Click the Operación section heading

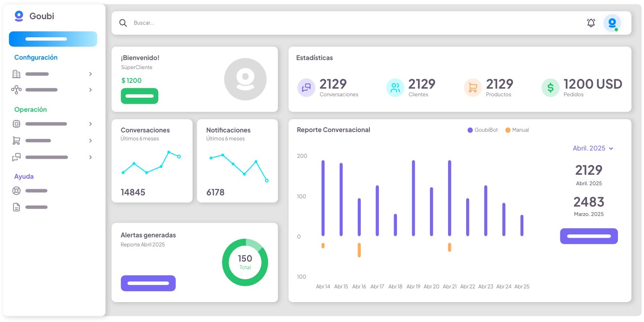point(30,109)
